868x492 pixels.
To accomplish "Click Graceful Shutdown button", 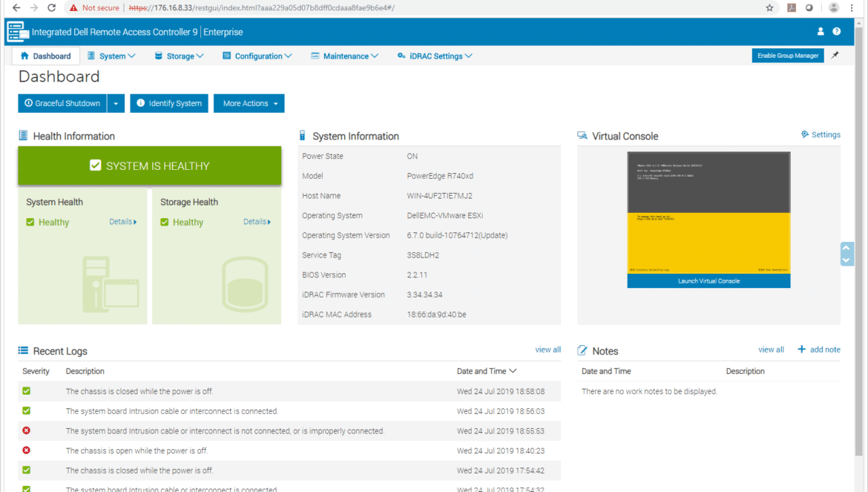I will coord(62,103).
